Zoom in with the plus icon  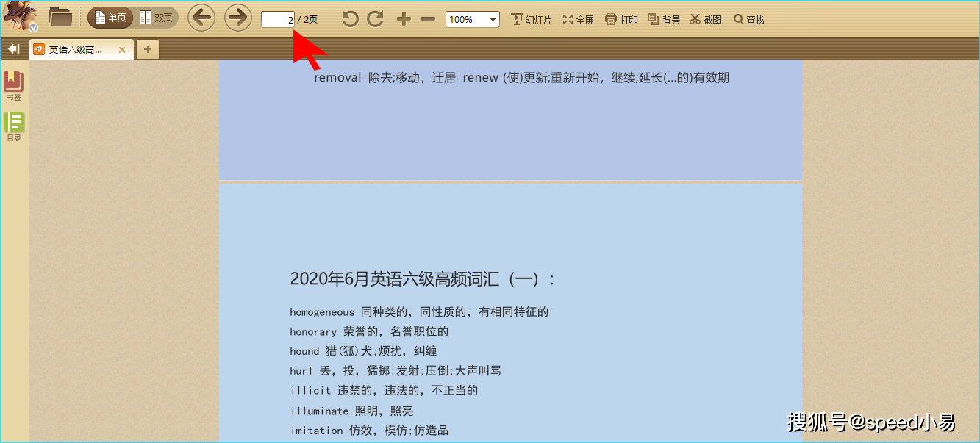[403, 18]
